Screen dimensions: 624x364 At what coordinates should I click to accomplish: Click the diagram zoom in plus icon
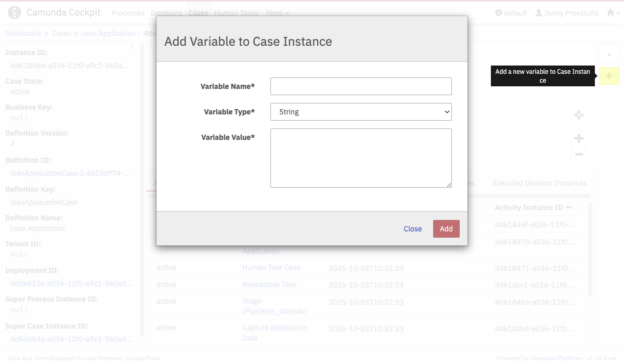click(x=578, y=138)
